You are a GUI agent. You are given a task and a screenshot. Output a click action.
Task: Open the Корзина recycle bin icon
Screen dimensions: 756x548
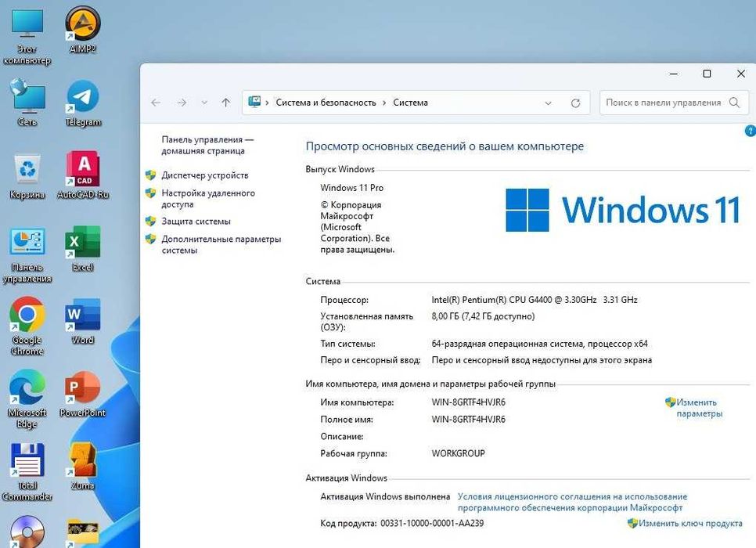tap(27, 176)
